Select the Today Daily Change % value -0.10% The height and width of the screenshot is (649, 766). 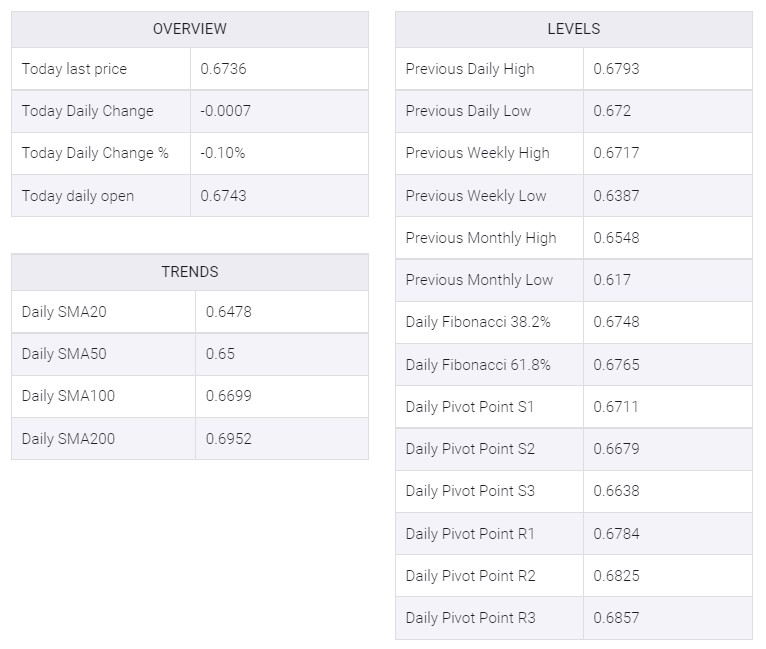(222, 153)
